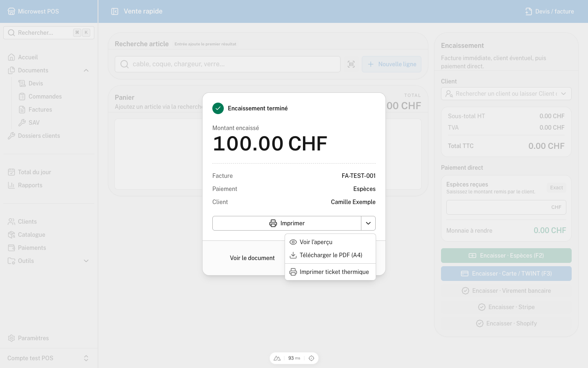
Task: Click the Espèces reçues CHF amount field
Action: point(506,207)
